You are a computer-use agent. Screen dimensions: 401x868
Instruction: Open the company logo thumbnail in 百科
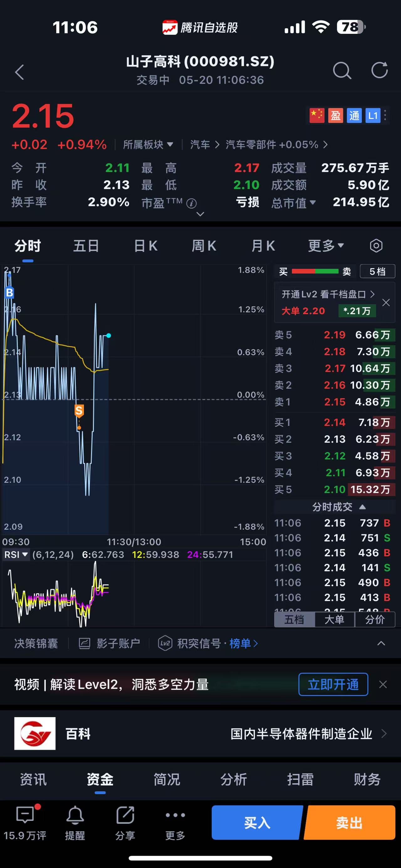(35, 733)
